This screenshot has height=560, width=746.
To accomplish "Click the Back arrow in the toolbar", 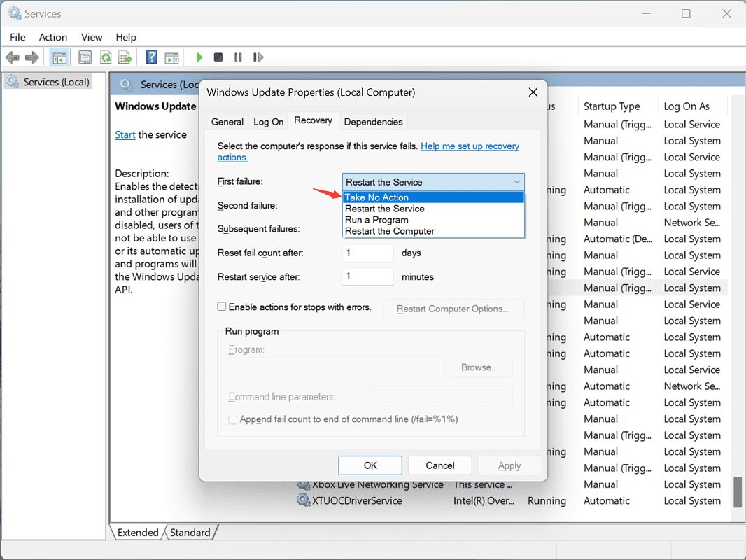I will (13, 57).
